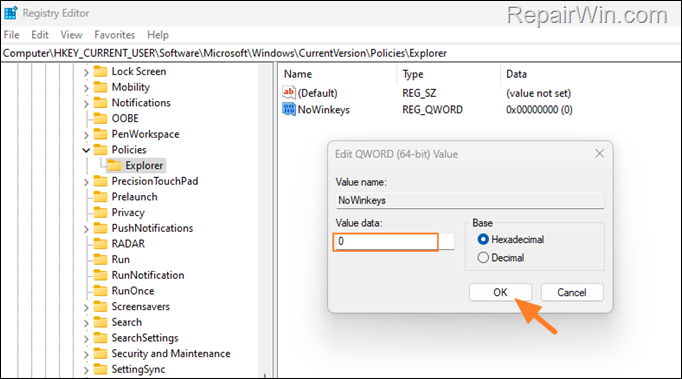
Task: Click the PushNotifications folder icon
Action: coord(100,228)
